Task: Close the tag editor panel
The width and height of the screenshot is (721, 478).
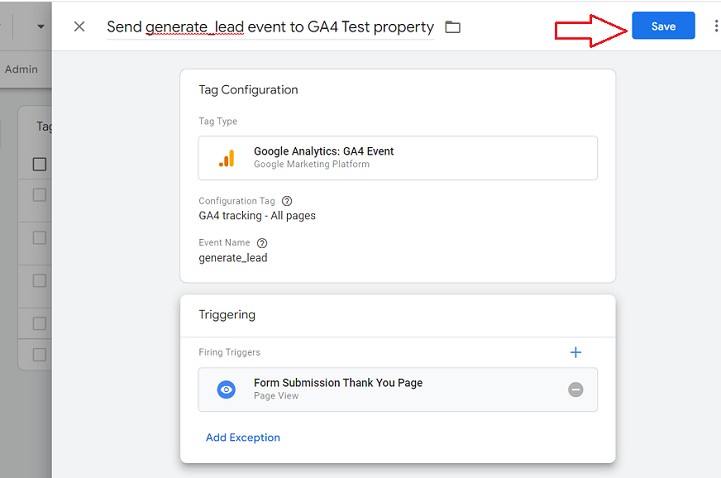Action: pos(79,27)
